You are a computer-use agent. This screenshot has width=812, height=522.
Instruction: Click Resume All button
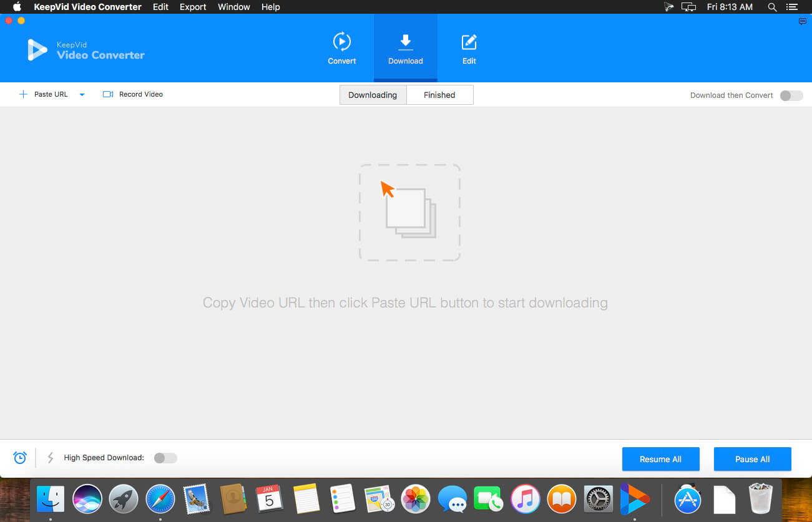[x=660, y=459]
